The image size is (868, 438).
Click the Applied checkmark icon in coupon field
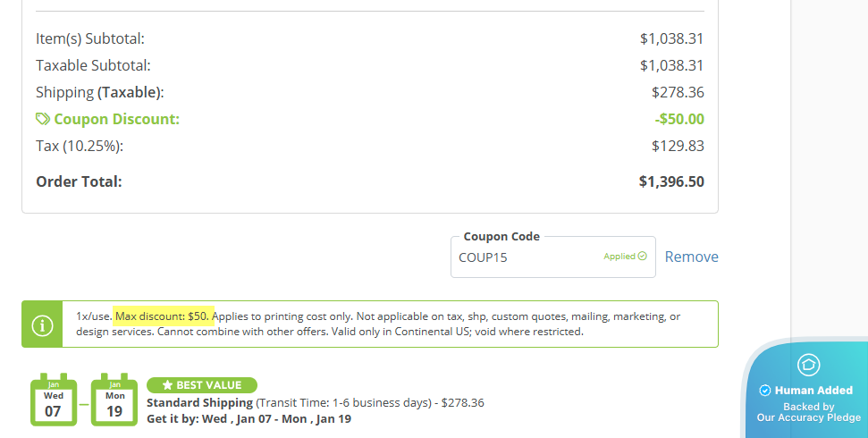click(642, 257)
